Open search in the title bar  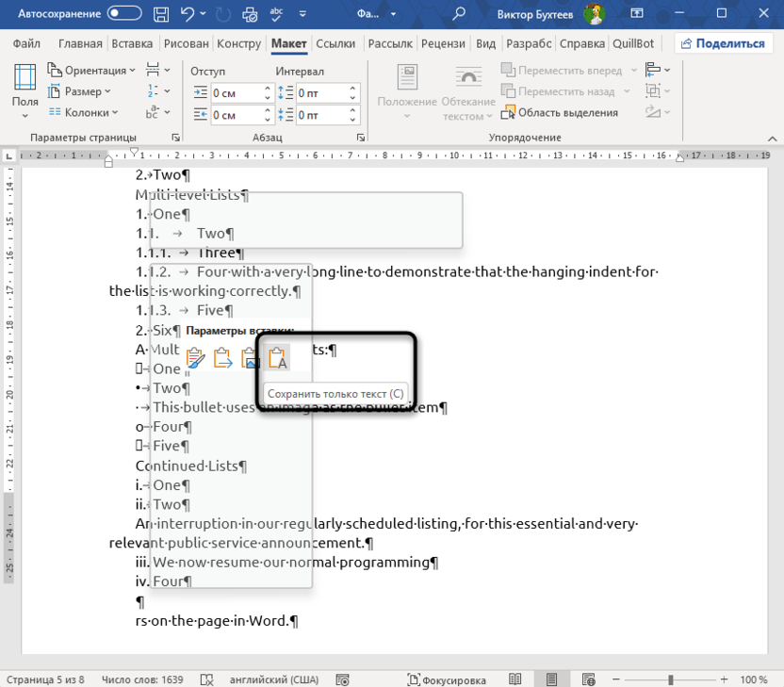(x=459, y=14)
